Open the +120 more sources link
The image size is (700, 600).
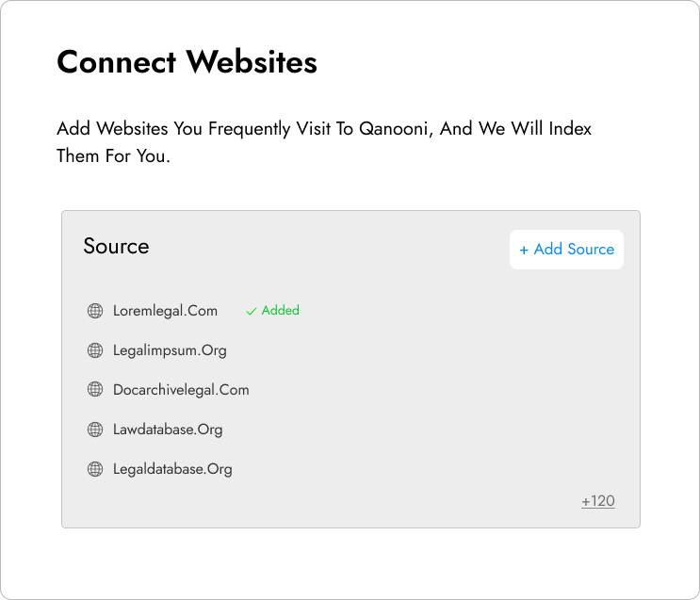(x=597, y=501)
